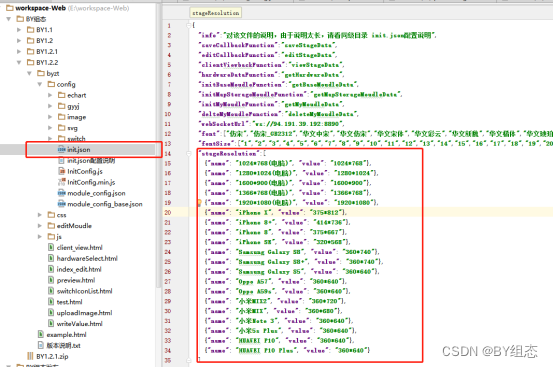This screenshot has height=367, width=553.
Task: Expand the css folder
Action: pyautogui.click(x=40, y=215)
